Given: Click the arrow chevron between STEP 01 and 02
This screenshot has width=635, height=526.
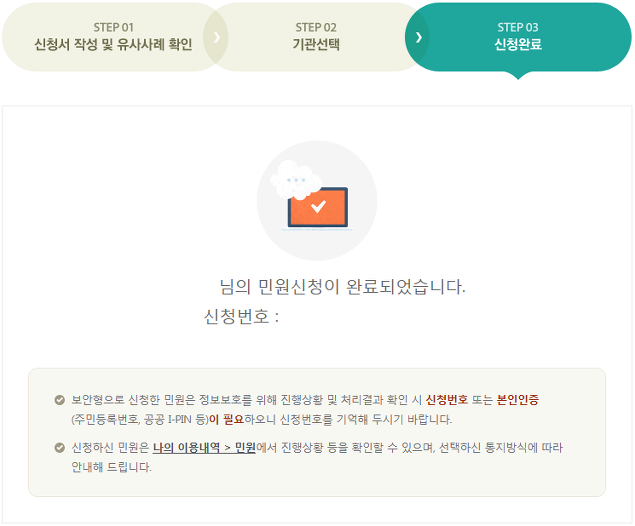Looking at the screenshot, I should tap(217, 37).
